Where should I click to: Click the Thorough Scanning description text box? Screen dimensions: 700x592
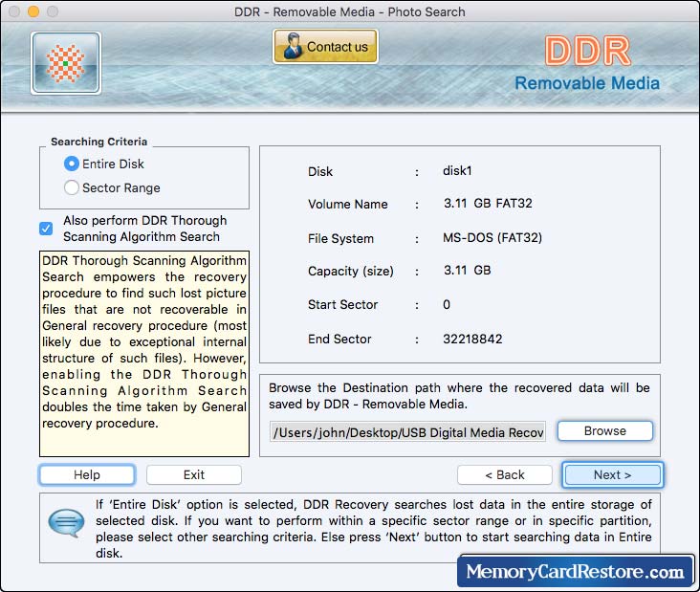[144, 354]
